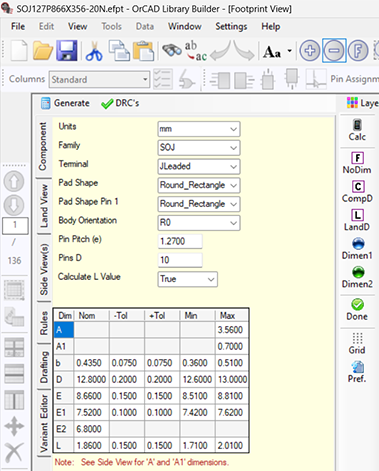379x471 pixels.
Task: Fit view with the F circle icon
Action: point(358,51)
